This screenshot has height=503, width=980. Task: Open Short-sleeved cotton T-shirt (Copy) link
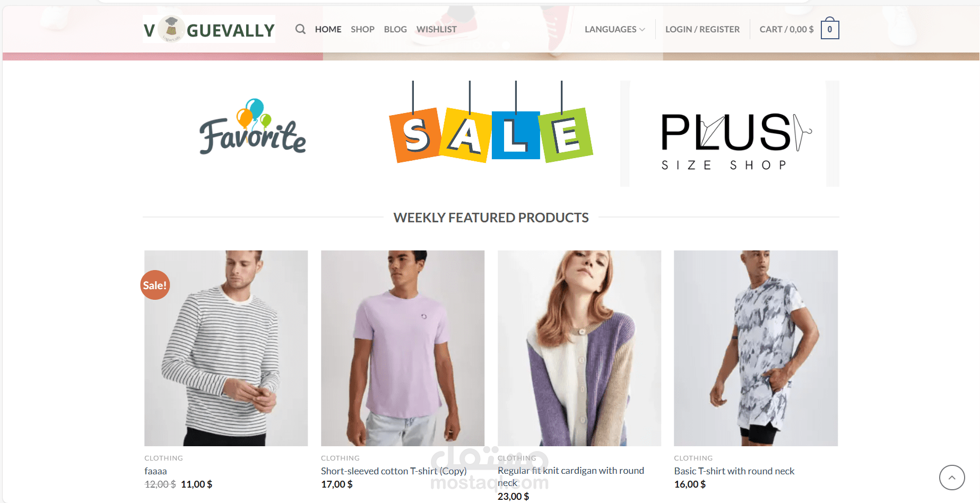click(x=394, y=471)
